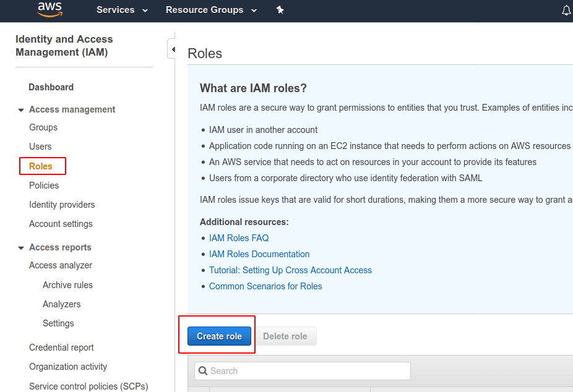This screenshot has height=392, width=573.
Task: Open Analyzers in sidebar
Action: pyautogui.click(x=61, y=304)
